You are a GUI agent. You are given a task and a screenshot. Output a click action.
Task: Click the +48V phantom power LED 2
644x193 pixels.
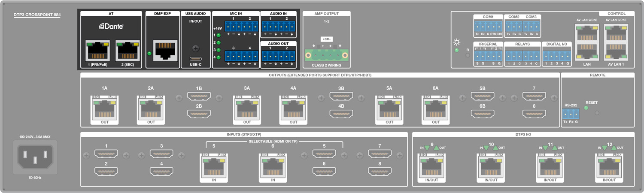219,42
